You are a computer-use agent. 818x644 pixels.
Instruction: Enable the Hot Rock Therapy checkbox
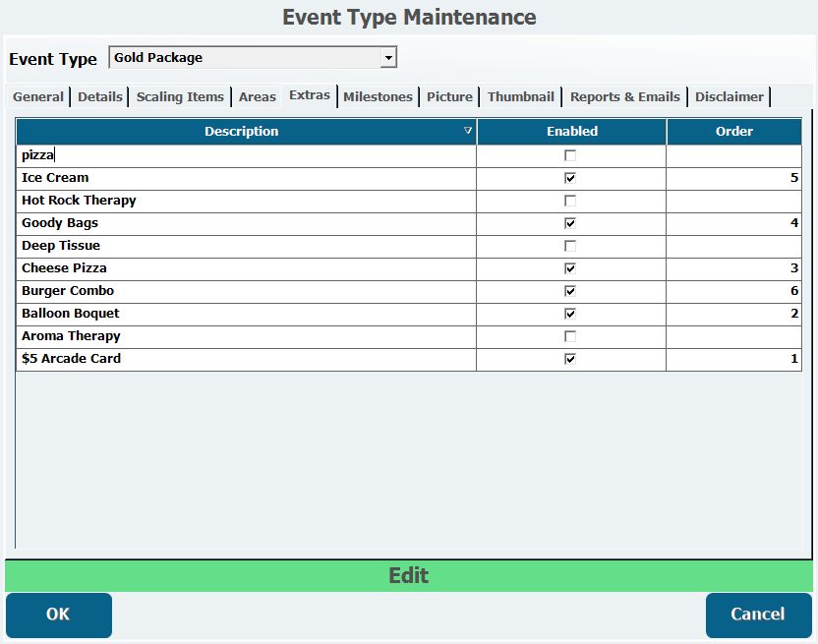570,201
